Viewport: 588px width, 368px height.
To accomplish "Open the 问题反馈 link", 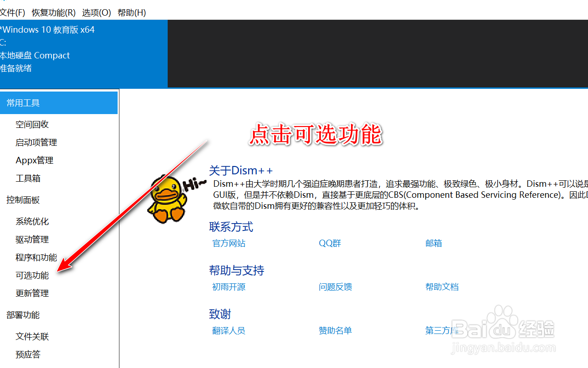I will (x=335, y=287).
